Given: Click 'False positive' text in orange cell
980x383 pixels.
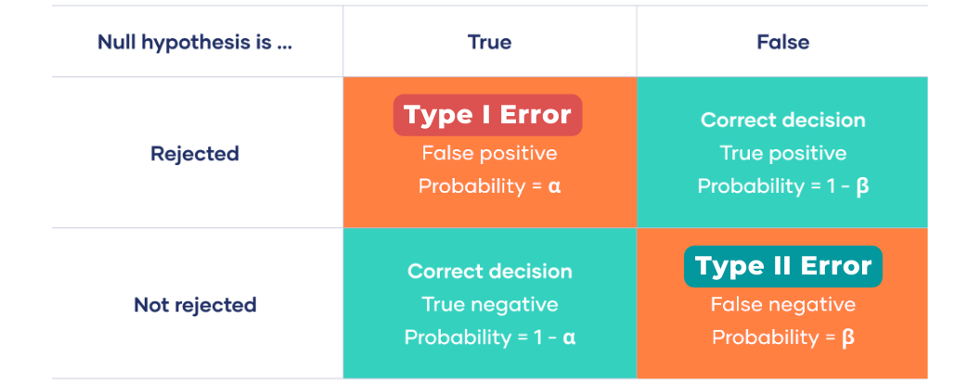Looking at the screenshot, I should (x=489, y=153).
